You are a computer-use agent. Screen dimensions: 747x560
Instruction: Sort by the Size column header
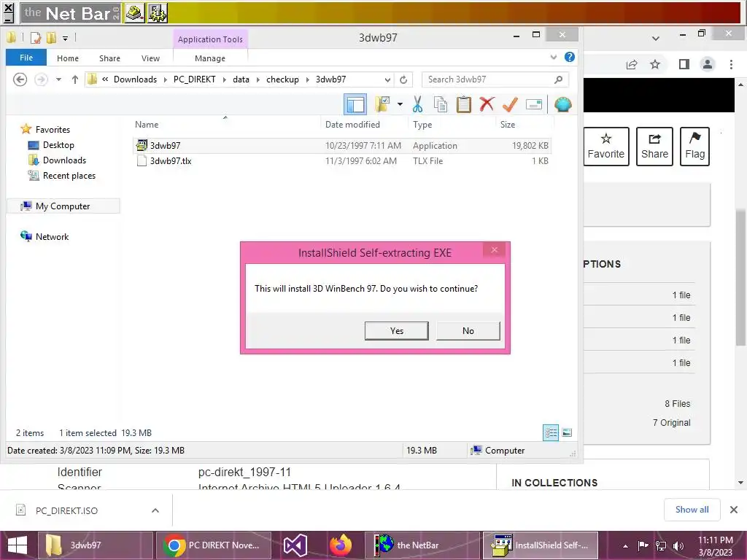coord(525,124)
